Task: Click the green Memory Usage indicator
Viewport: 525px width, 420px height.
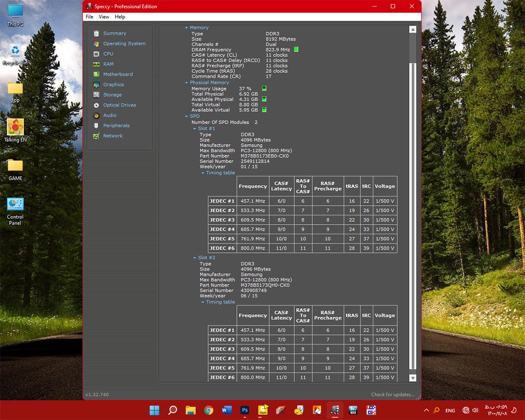Action: [x=264, y=88]
